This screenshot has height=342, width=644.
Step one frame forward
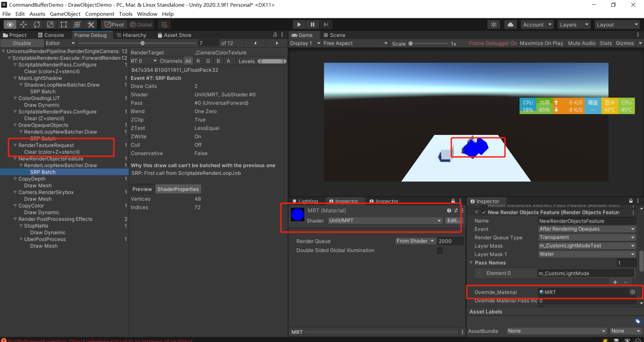click(x=326, y=24)
